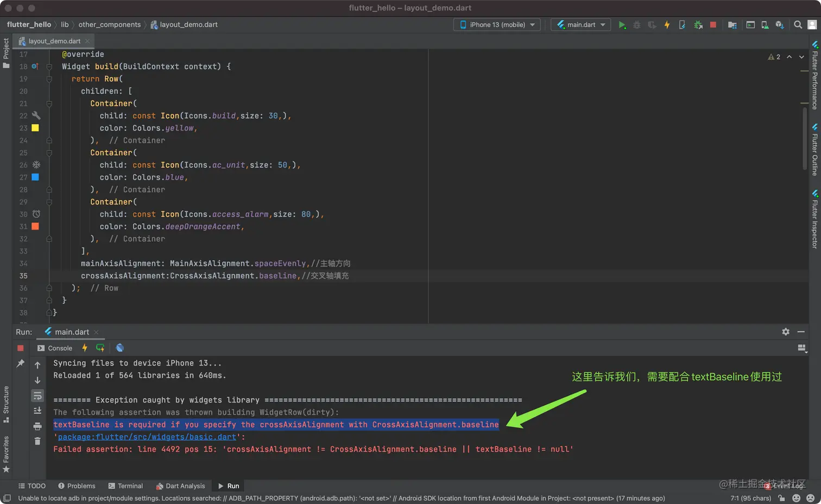Image resolution: width=821 pixels, height=504 pixels.
Task: Click the Flutter Attach phone icon
Action: (682, 25)
